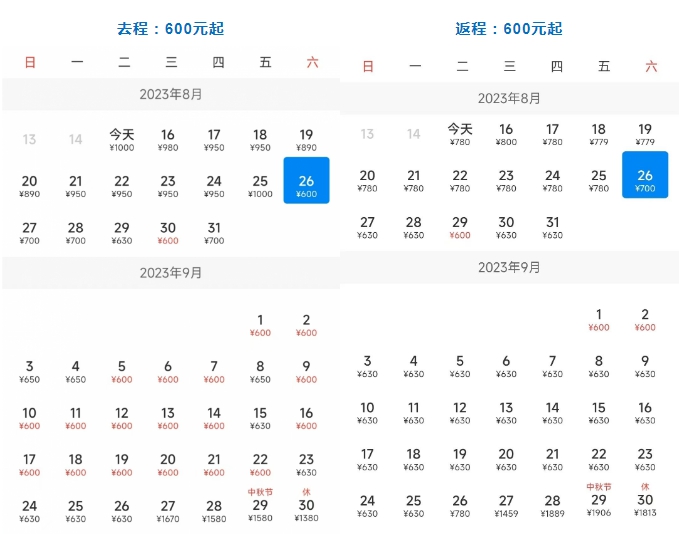
Task: Pick 休 September 30 in return calendar
Action: click(645, 503)
